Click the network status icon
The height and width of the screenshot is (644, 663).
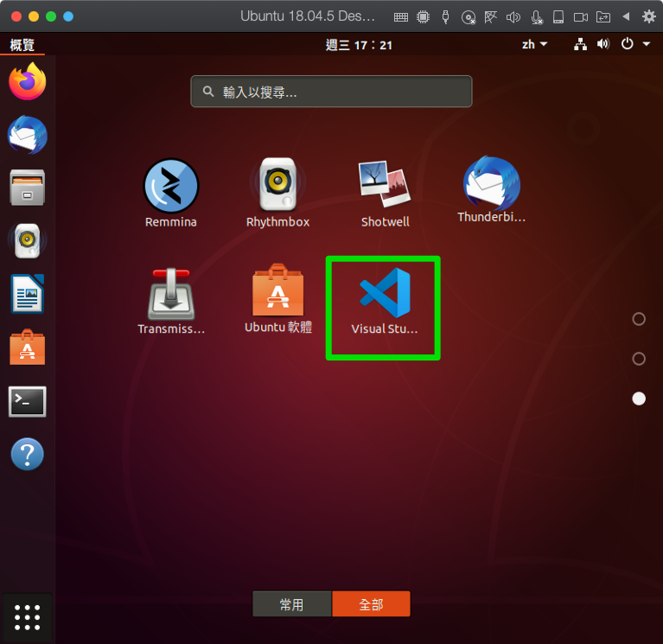click(x=581, y=44)
